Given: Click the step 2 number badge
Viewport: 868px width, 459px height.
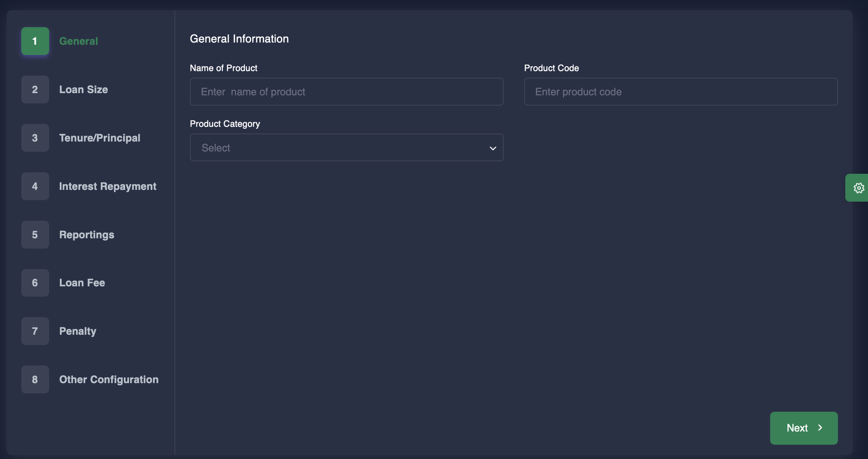Looking at the screenshot, I should tap(35, 89).
